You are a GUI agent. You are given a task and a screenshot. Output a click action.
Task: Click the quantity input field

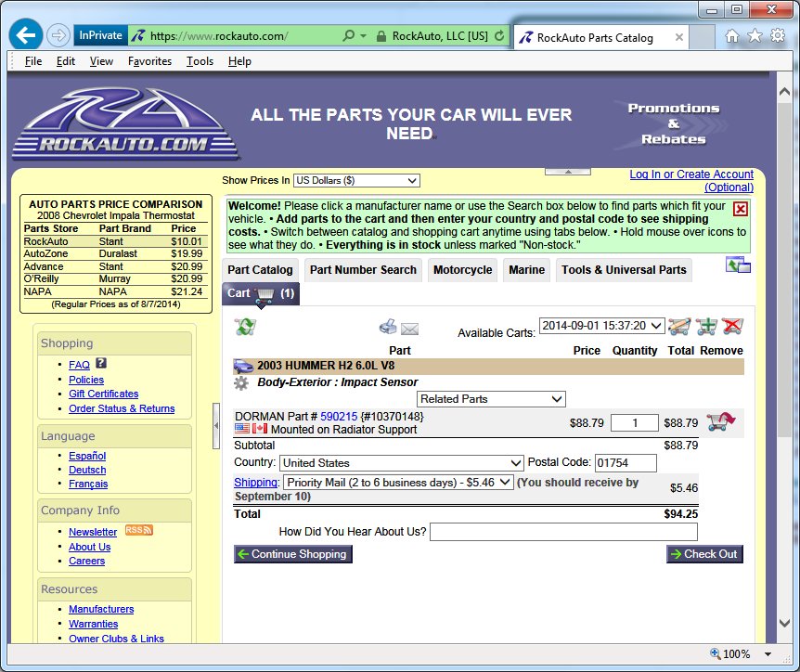[634, 423]
